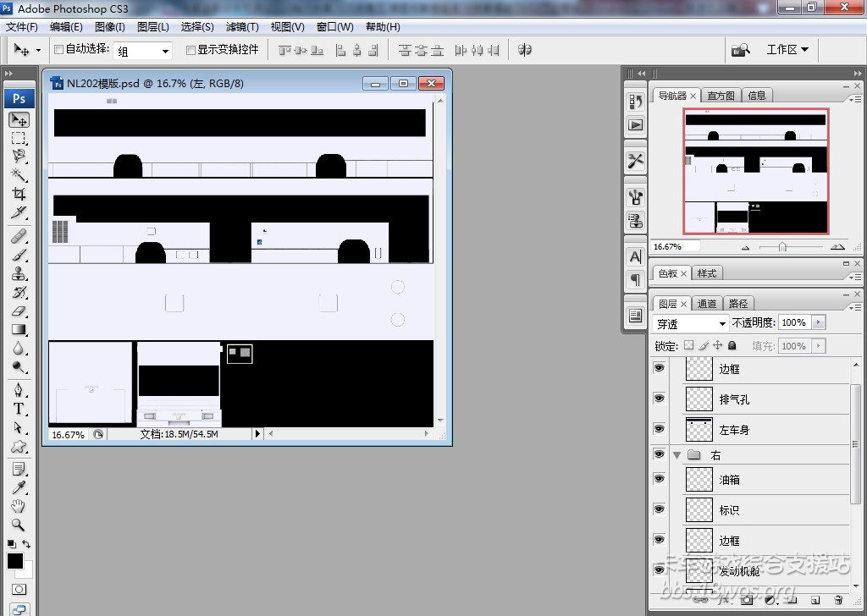Select the Horizontal Type tool
This screenshot has width=867, height=616.
click(x=19, y=409)
